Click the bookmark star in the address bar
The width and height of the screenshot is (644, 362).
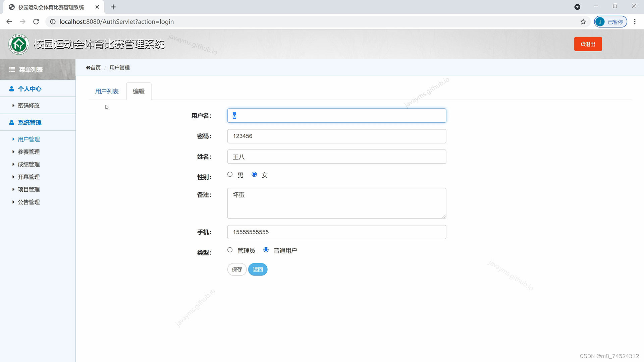tap(583, 21)
